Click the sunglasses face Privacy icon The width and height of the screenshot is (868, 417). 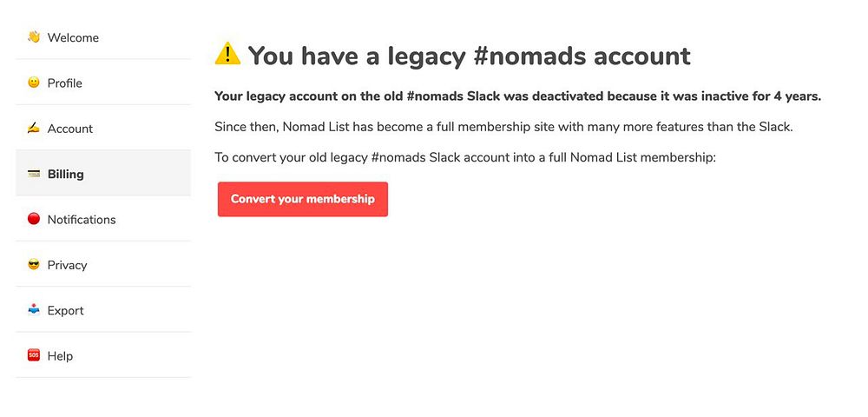(x=34, y=264)
